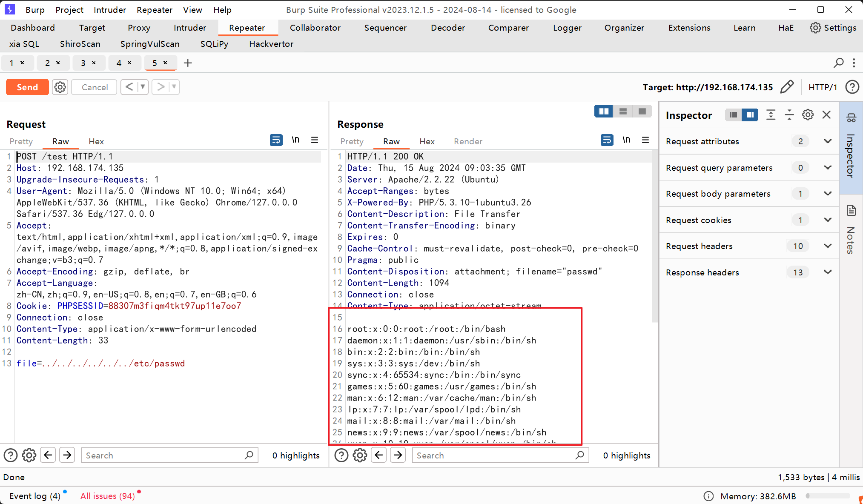Switch request view to Hex
863x504 pixels.
pos(96,141)
